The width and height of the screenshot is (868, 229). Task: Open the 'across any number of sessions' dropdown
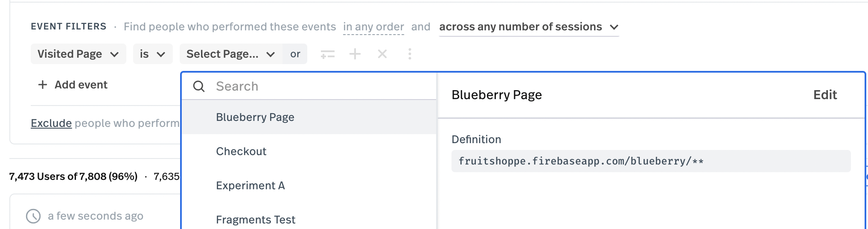[x=529, y=27]
